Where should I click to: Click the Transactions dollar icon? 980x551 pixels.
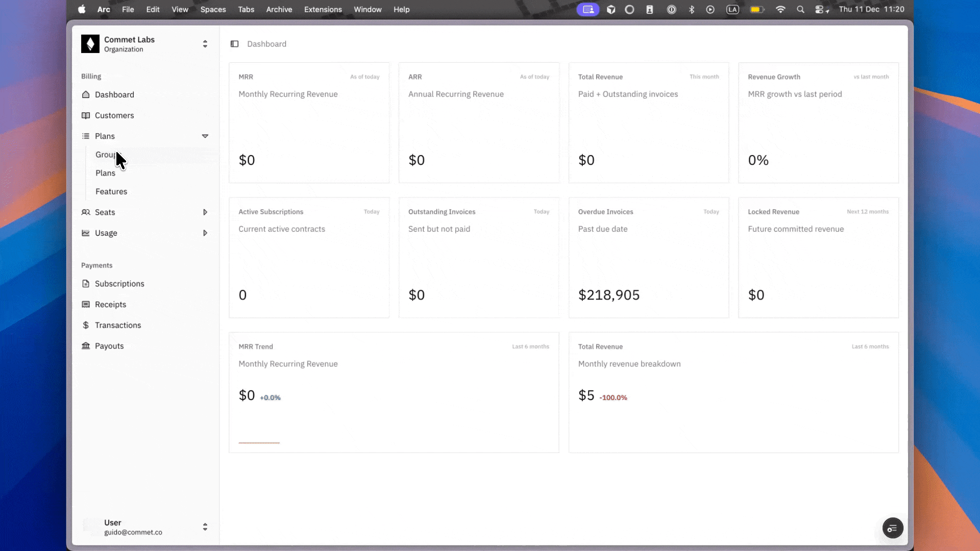coord(86,325)
